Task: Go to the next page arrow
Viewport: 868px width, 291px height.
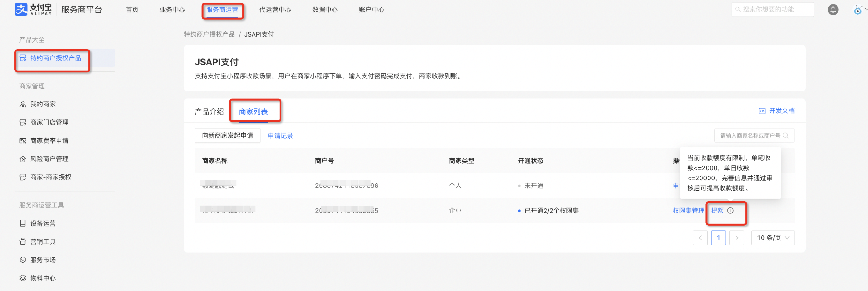Action: [736, 238]
